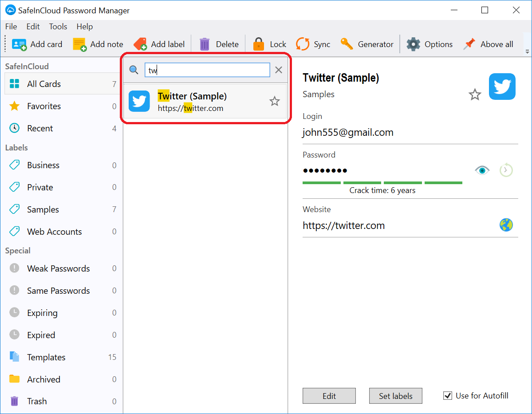Click the Samples label tag icon

[14, 209]
